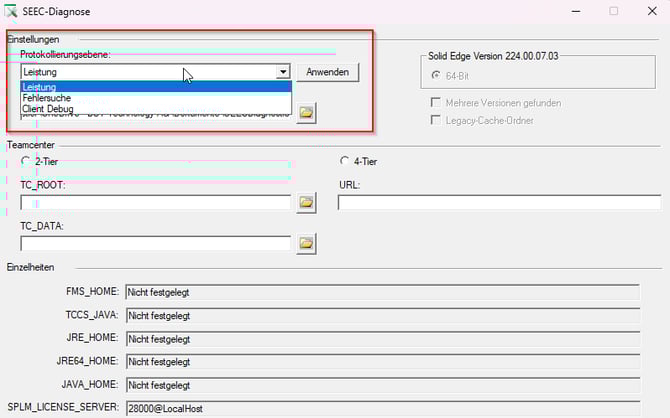Focus the TC_DATA path field

click(155, 243)
